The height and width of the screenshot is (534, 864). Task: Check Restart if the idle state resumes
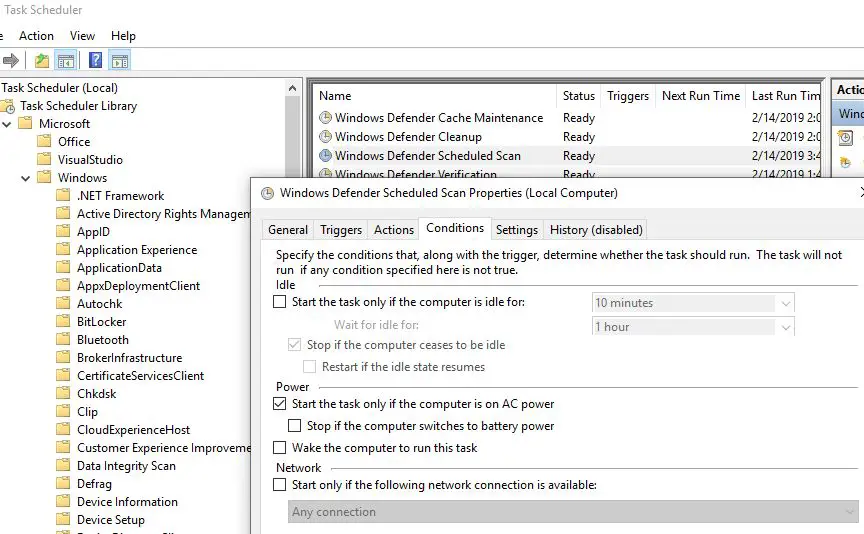coord(310,366)
